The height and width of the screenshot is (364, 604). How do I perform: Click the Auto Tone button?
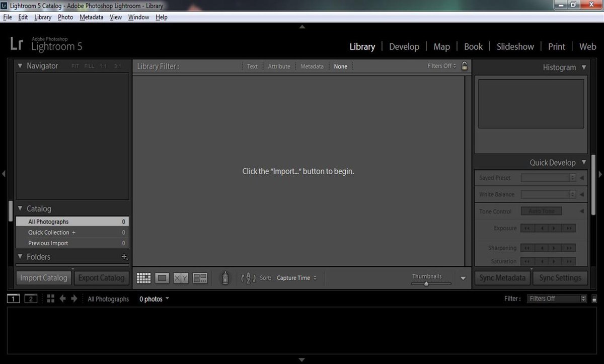pos(541,211)
